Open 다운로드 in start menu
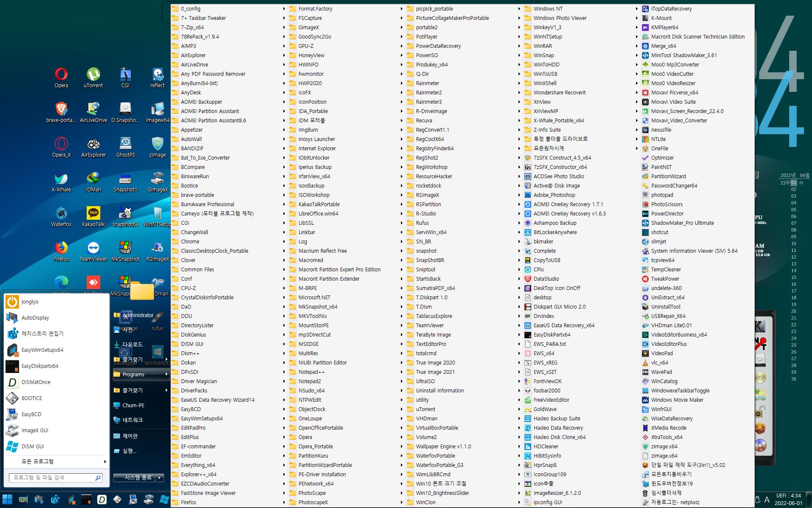Image resolution: width=812 pixels, height=508 pixels. (x=141, y=345)
